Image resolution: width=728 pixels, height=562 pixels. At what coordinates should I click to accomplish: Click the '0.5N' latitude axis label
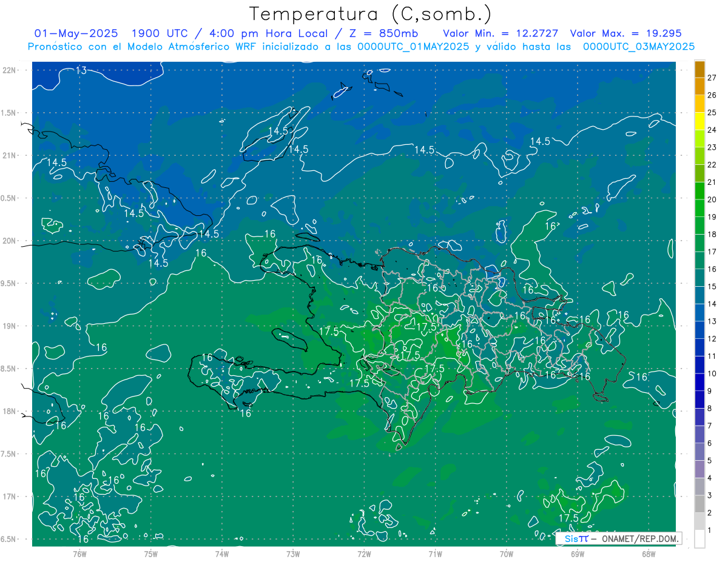coord(9,198)
